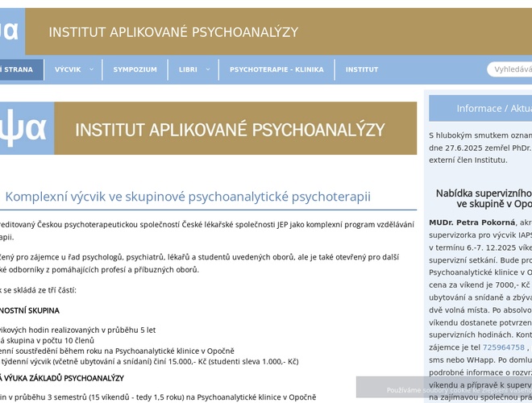
Task: Click the Nabídka supervizního heading in sidebar
Action: pos(484,198)
